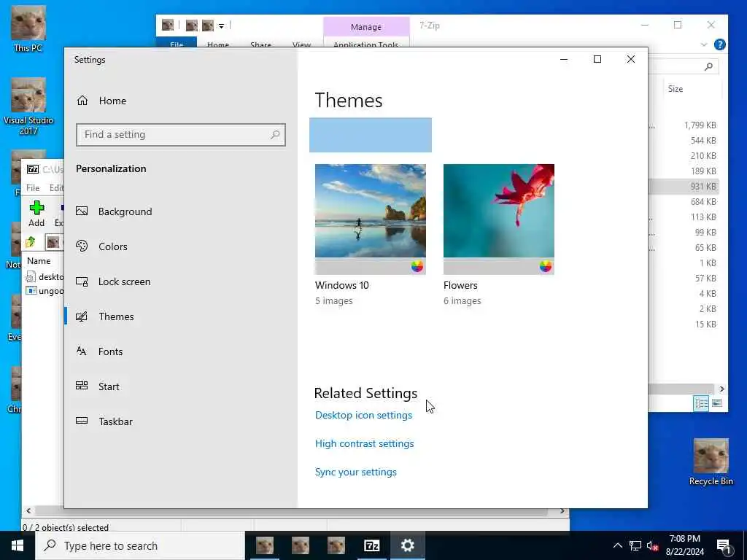Open taskbar clock and date

684,545
